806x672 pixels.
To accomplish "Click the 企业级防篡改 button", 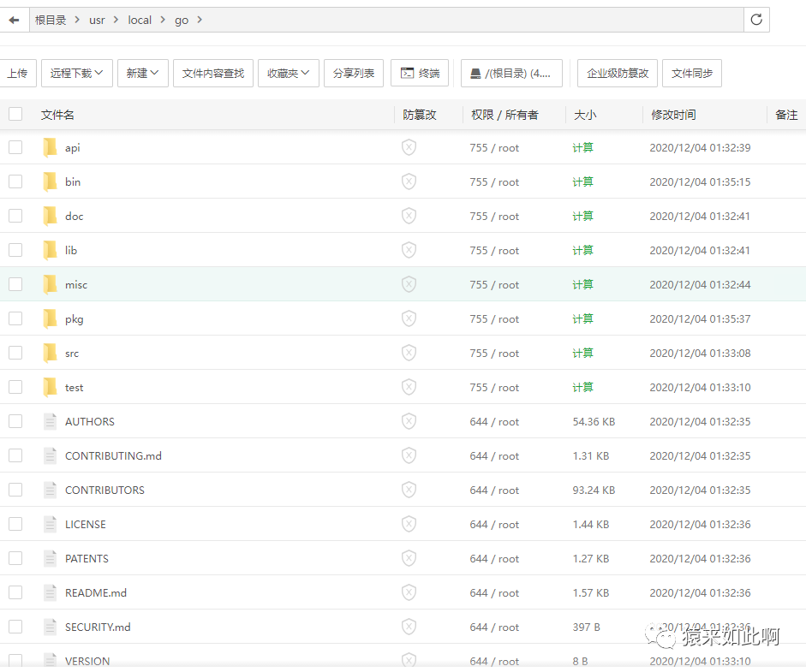I will point(618,73).
